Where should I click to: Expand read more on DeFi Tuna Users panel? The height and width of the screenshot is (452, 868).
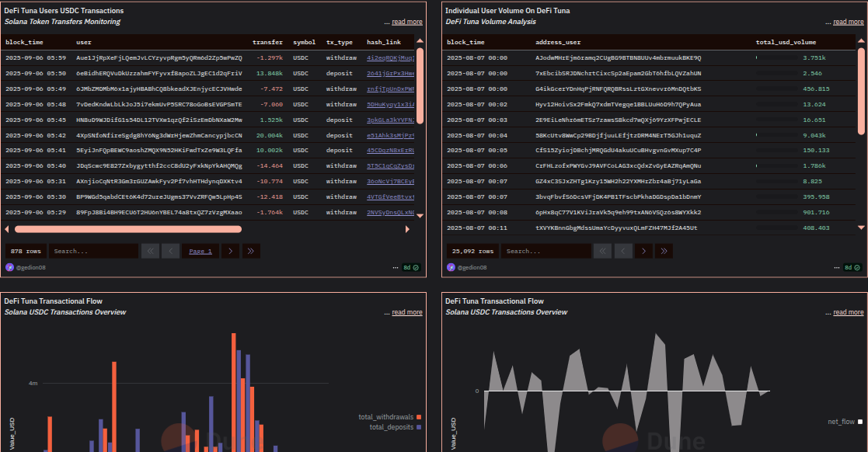406,21
